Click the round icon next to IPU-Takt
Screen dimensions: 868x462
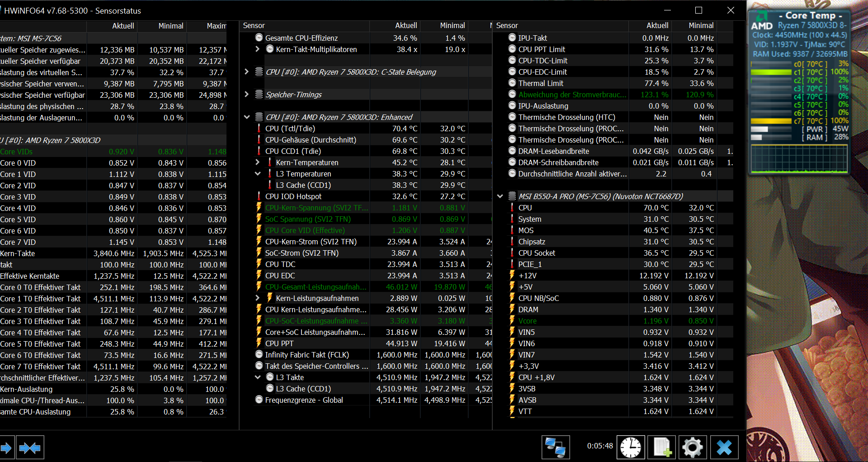[512, 38]
